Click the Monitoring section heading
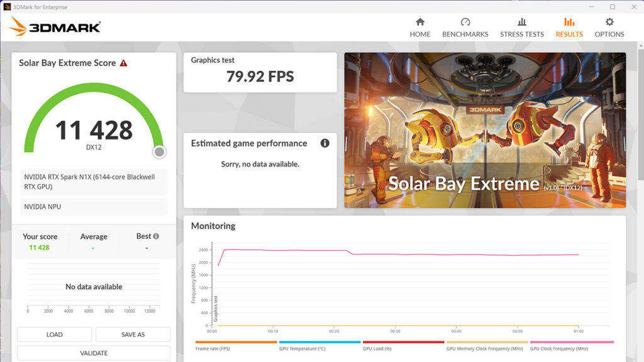The height and width of the screenshot is (362, 644). click(213, 226)
